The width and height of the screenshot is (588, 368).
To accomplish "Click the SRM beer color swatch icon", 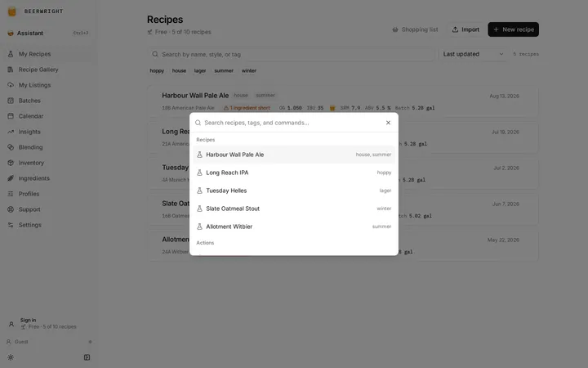I will click(x=332, y=108).
